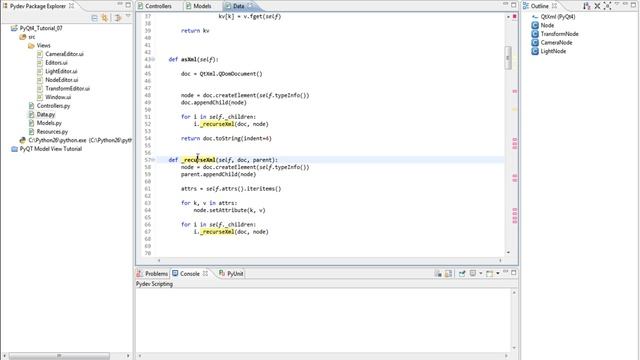Click the explorer horizontal scrollbar thumb
The height and width of the screenshot is (360, 640).
(x=59, y=356)
